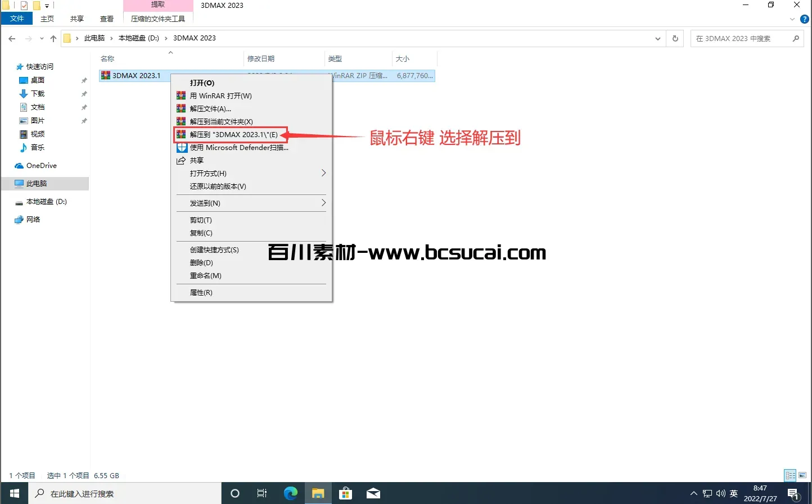Expand the 发送到(N) submenu
812x504 pixels.
pos(251,203)
